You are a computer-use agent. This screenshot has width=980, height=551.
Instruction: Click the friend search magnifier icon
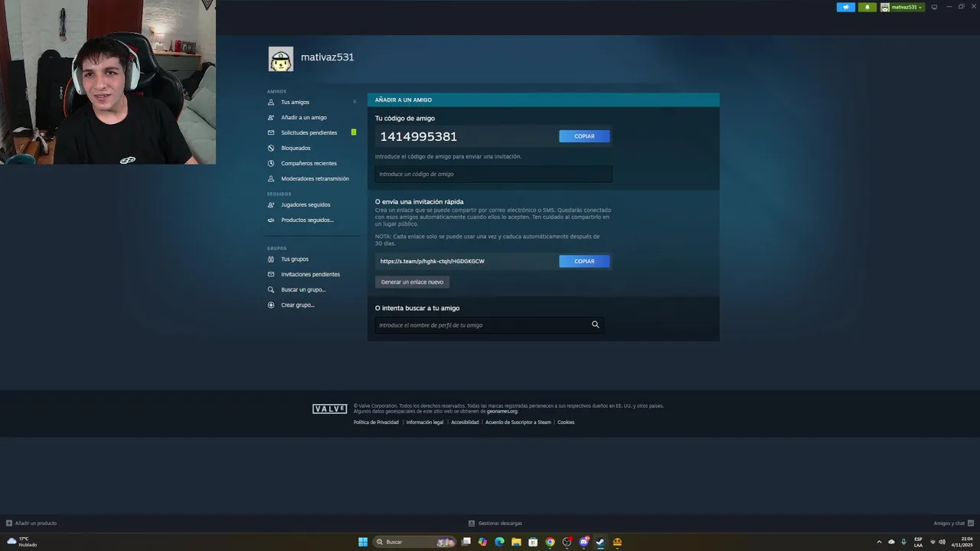click(x=596, y=324)
